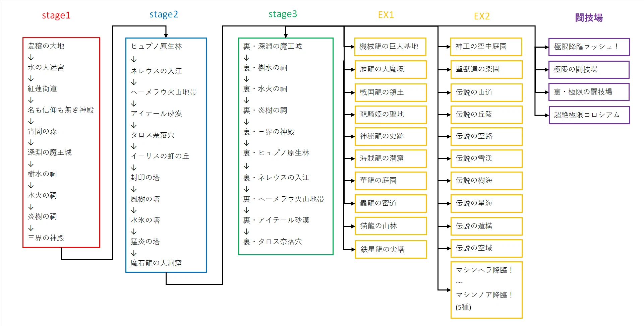Screen dimensions: 644x326
Task: Click the stage3 heading
Action: click(x=283, y=14)
